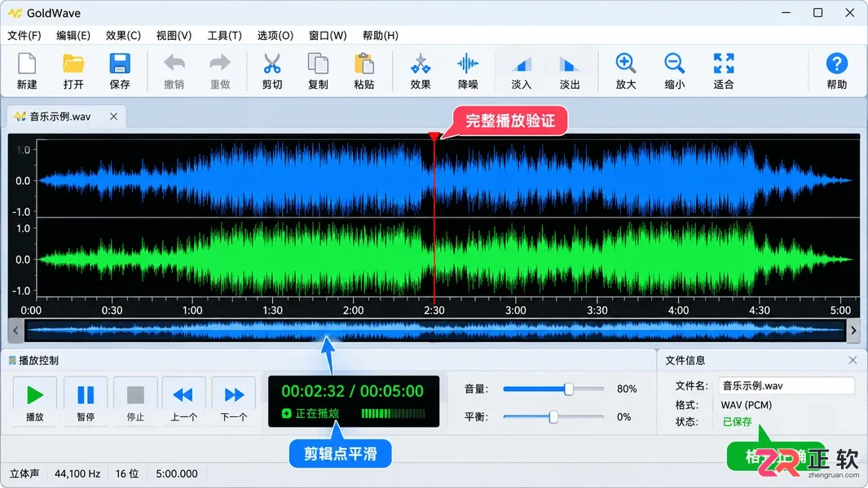Viewport: 868px width, 488px height.
Task: Click the 正在播放 status indicator
Action: click(311, 413)
